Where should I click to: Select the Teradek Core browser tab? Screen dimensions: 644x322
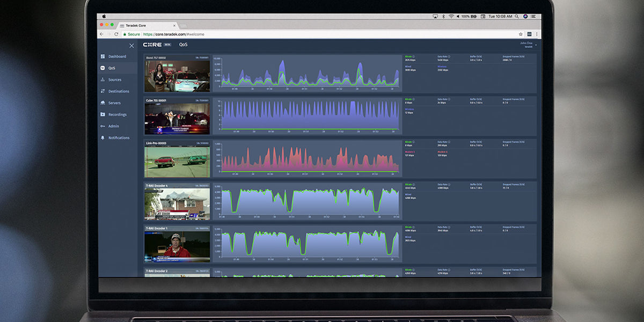(x=148, y=25)
